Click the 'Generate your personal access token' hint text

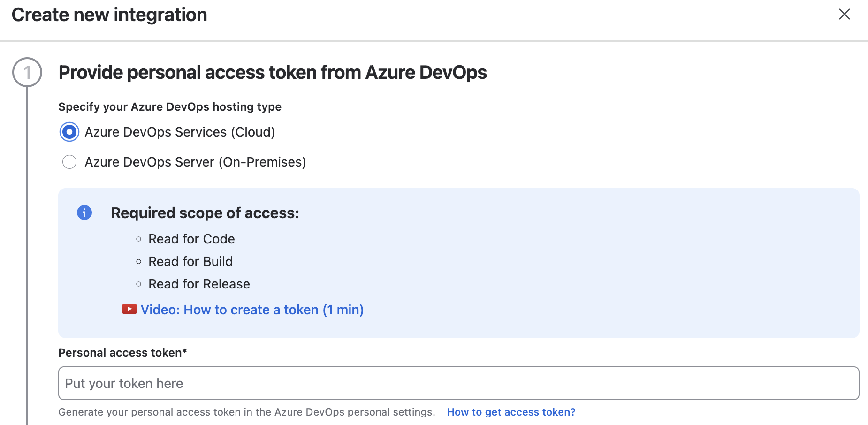247,412
